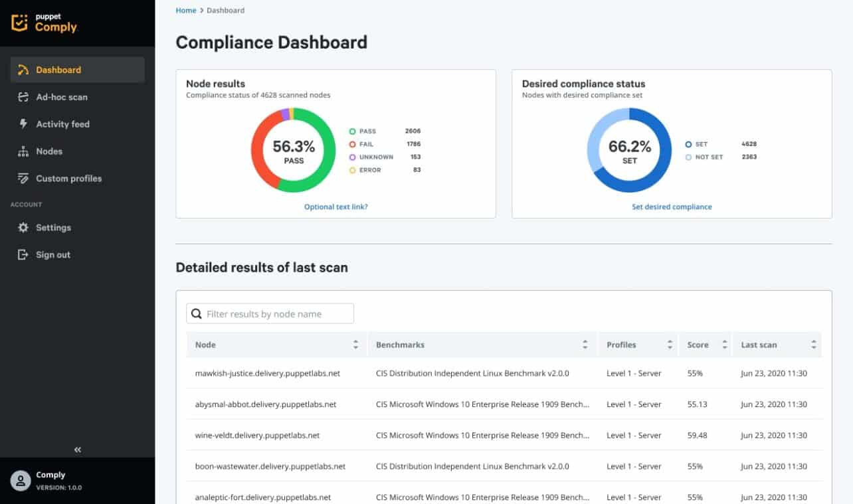Sort the table by the Node column
Screen dimensions: 853x504
[356, 344]
